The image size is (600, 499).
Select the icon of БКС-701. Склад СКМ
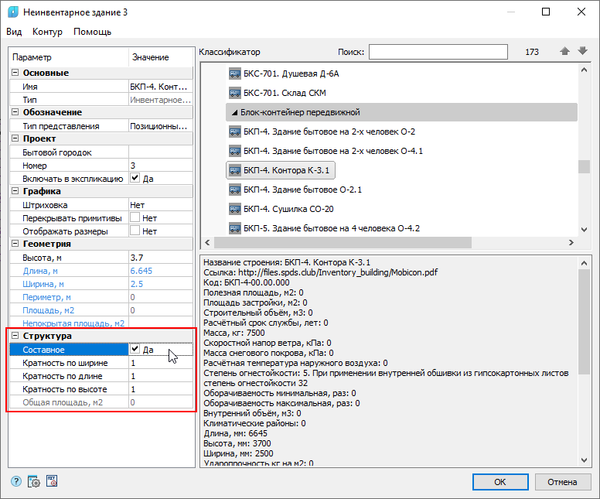(235, 93)
